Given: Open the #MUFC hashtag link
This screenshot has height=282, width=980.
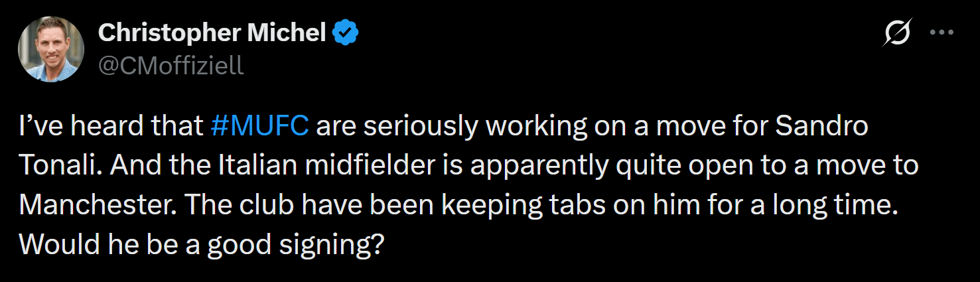Looking at the screenshot, I should click(259, 126).
